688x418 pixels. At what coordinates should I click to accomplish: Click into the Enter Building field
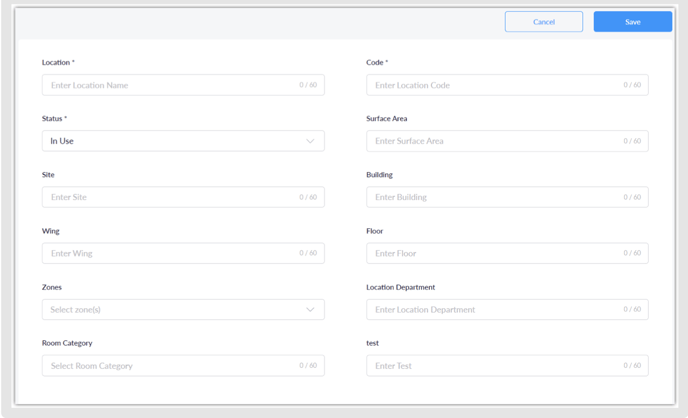pyautogui.click(x=507, y=197)
